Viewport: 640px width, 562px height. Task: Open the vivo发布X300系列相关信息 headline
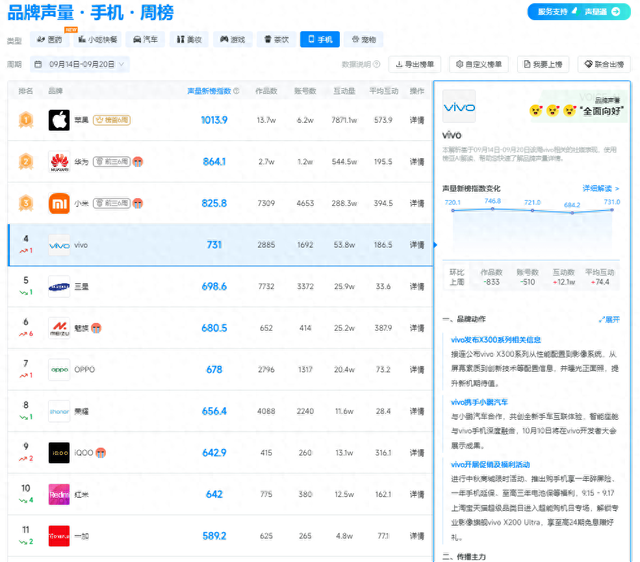click(x=496, y=340)
